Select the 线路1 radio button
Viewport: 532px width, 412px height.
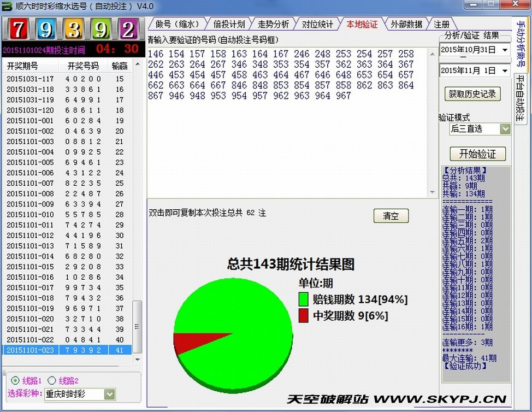tap(15, 381)
